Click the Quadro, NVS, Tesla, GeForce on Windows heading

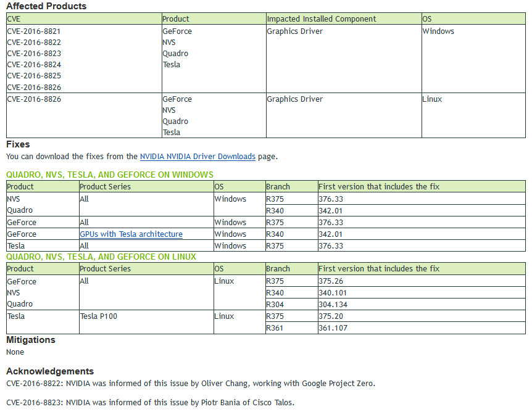tap(110, 175)
